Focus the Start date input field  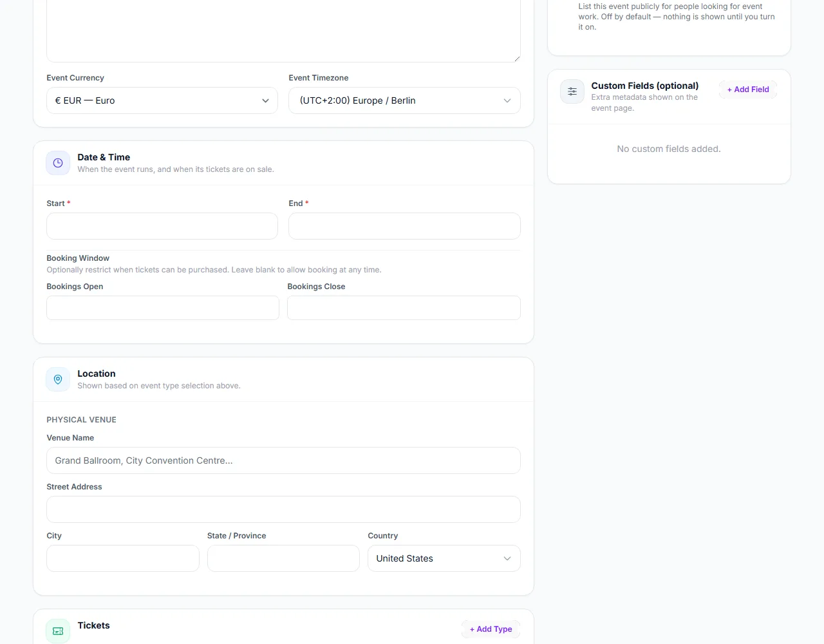pos(162,226)
